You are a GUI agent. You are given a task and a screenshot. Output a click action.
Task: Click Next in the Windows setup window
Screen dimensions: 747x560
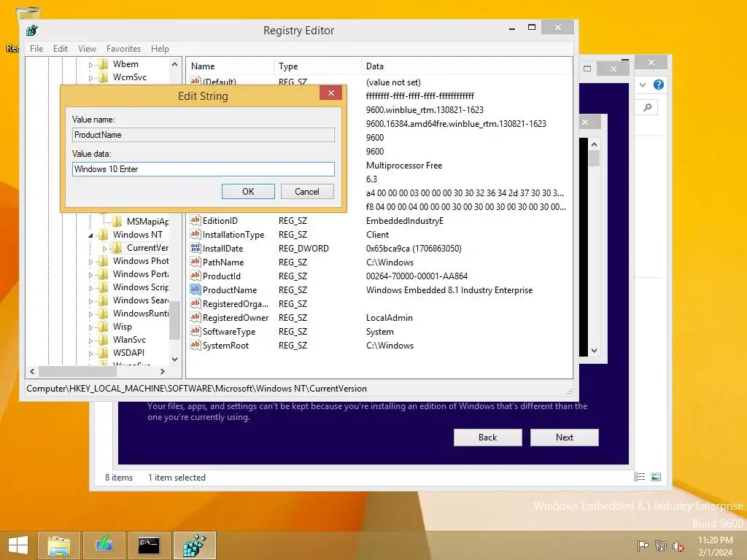point(565,437)
